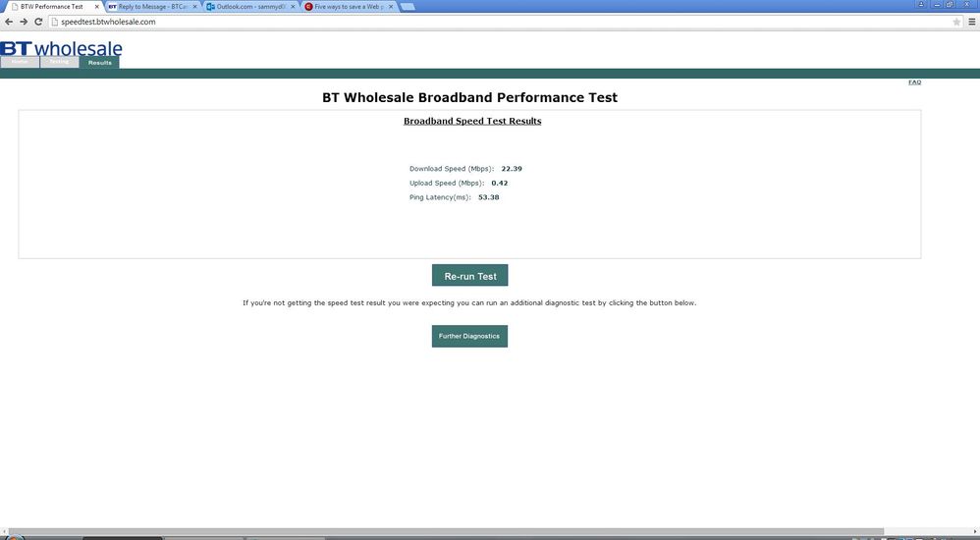
Task: Reload the page with the refresh icon
Action: (38, 22)
